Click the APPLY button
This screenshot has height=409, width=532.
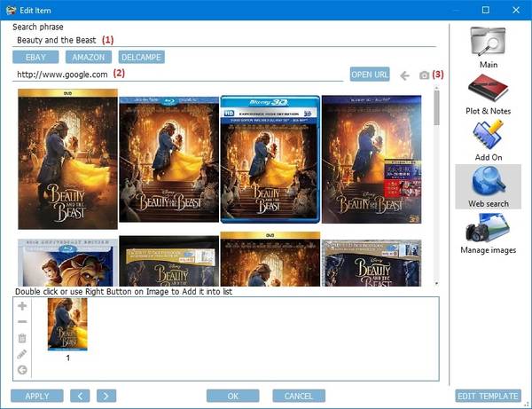point(37,396)
